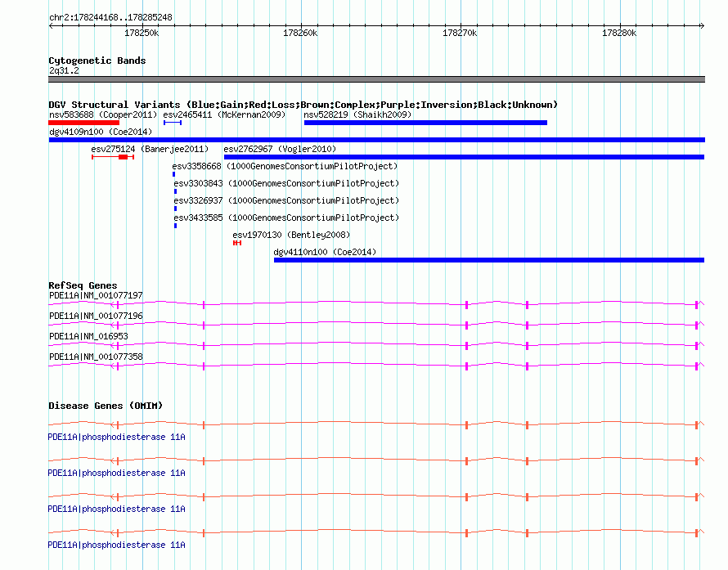Click the PDE11A|NM_001077196 transcript label
This screenshot has height=570, width=728.
tap(96, 316)
